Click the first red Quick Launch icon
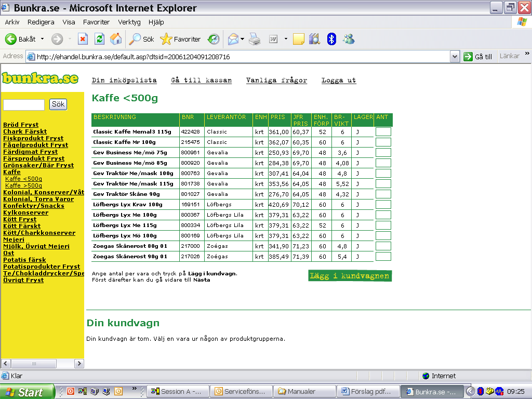The height and width of the screenshot is (399, 532). 71,391
